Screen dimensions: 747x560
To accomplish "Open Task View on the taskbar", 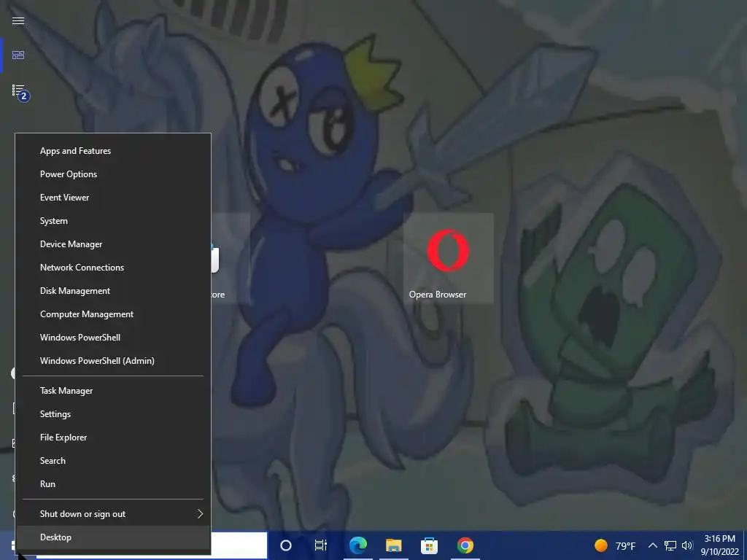I will [x=321, y=545].
